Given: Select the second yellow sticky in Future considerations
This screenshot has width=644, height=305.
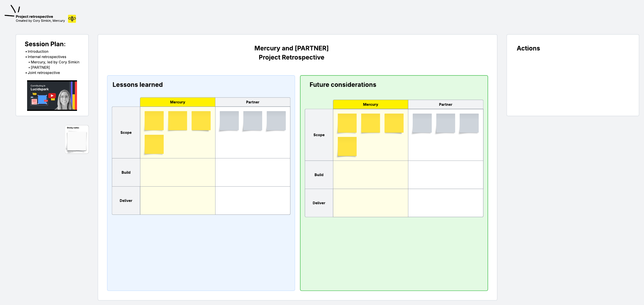Looking at the screenshot, I should pos(370,123).
